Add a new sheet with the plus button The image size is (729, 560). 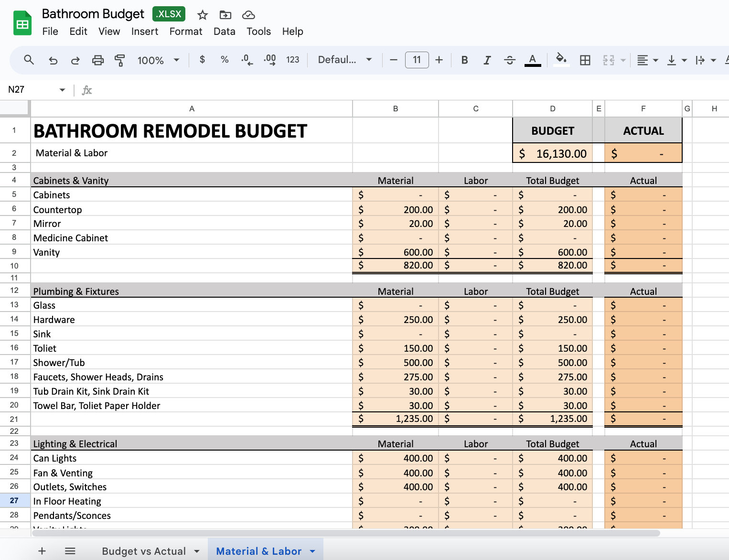[42, 551]
